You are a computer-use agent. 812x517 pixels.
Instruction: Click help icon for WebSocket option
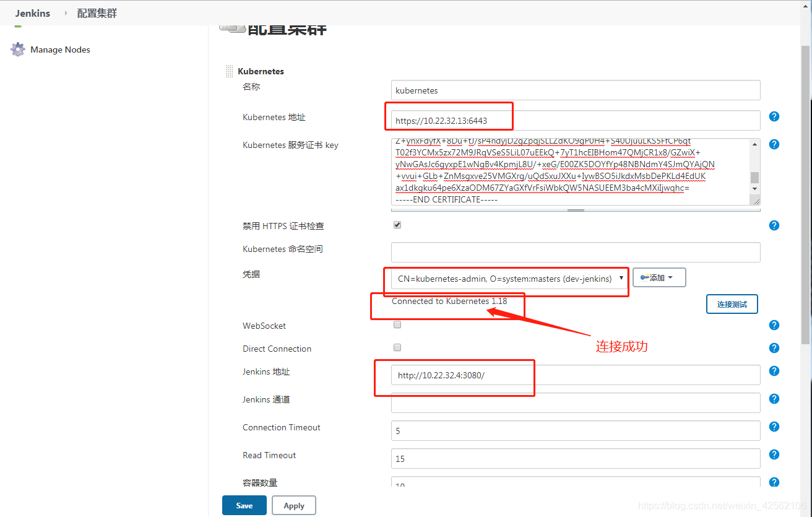pos(774,325)
